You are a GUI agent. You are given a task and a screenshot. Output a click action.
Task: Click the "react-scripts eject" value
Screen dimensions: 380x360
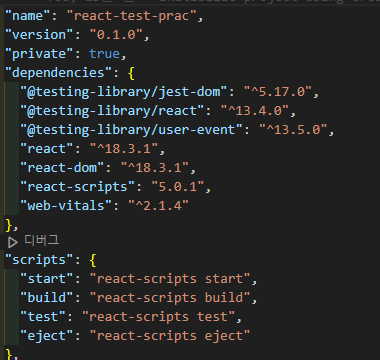click(170, 336)
